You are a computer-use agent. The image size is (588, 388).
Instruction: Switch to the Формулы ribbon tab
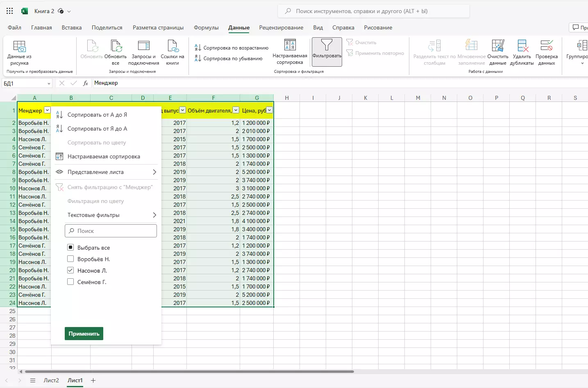point(206,28)
